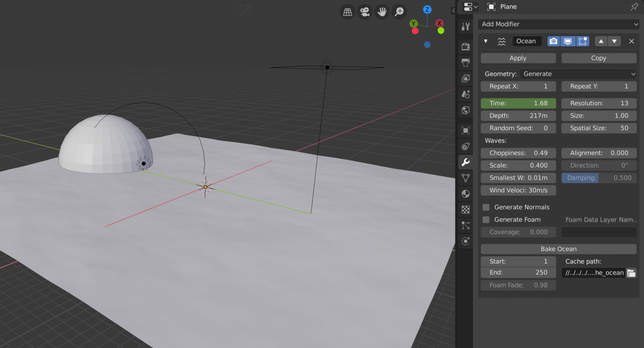This screenshot has width=644, height=348.
Task: Open the Add Modifier dropdown
Action: 558,24
